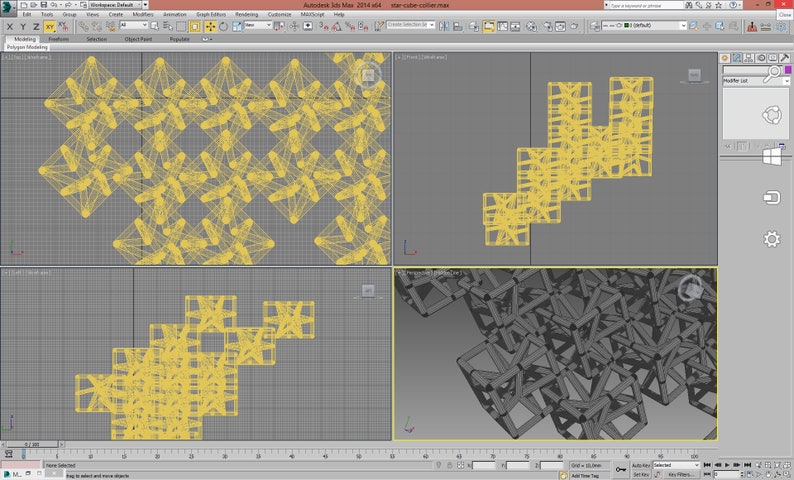Click the Windows Start charm icon
The height and width of the screenshot is (480, 794).
pyautogui.click(x=772, y=156)
